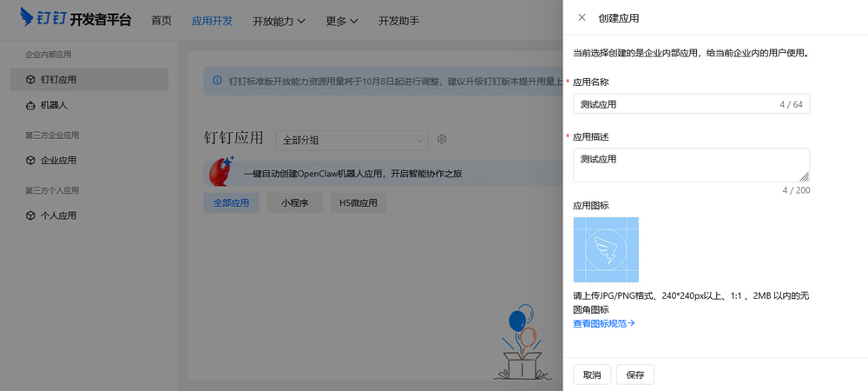
Task: Go to 首页 in top navigation
Action: point(161,21)
